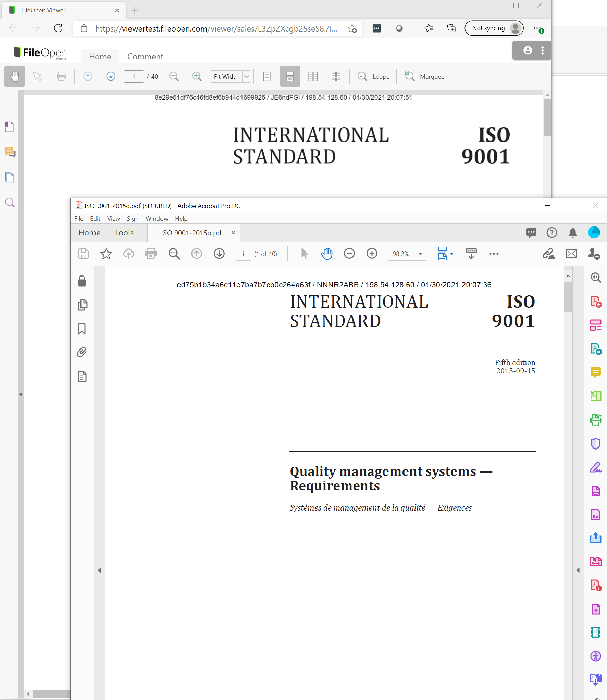607x700 pixels.
Task: Click the Not syncing profile button
Action: (494, 28)
